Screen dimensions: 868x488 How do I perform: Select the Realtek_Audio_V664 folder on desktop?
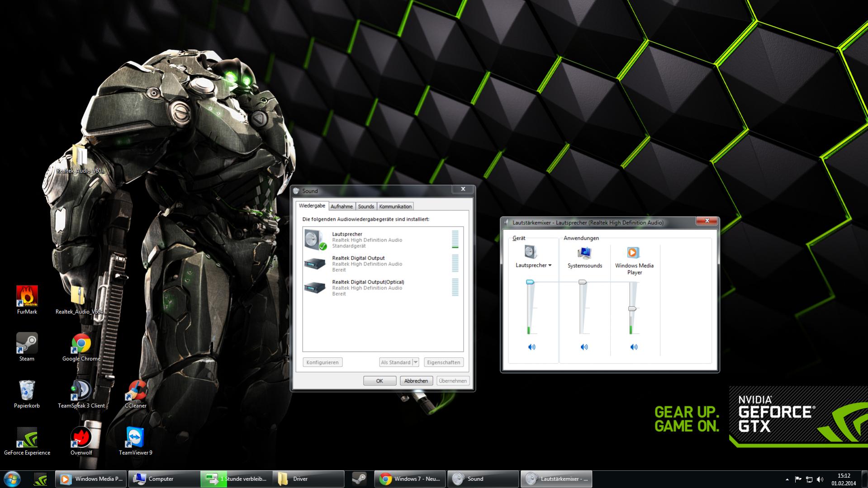click(81, 299)
